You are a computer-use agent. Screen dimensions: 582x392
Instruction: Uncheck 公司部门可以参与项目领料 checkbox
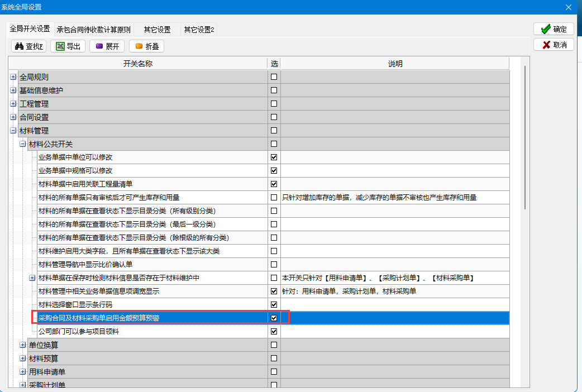coord(274,331)
